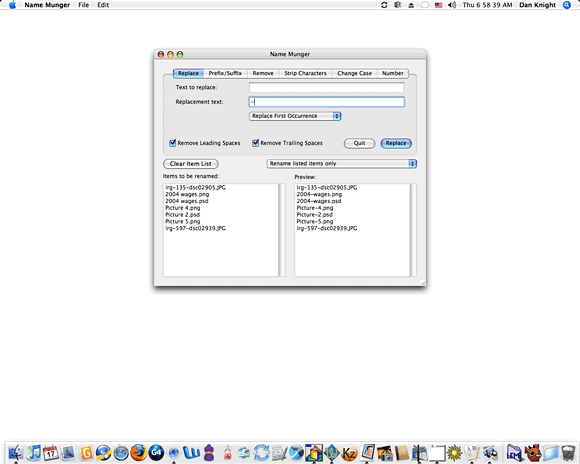Open the blue folder in the Dock
Screen dimensions: 580x464
coord(550,453)
